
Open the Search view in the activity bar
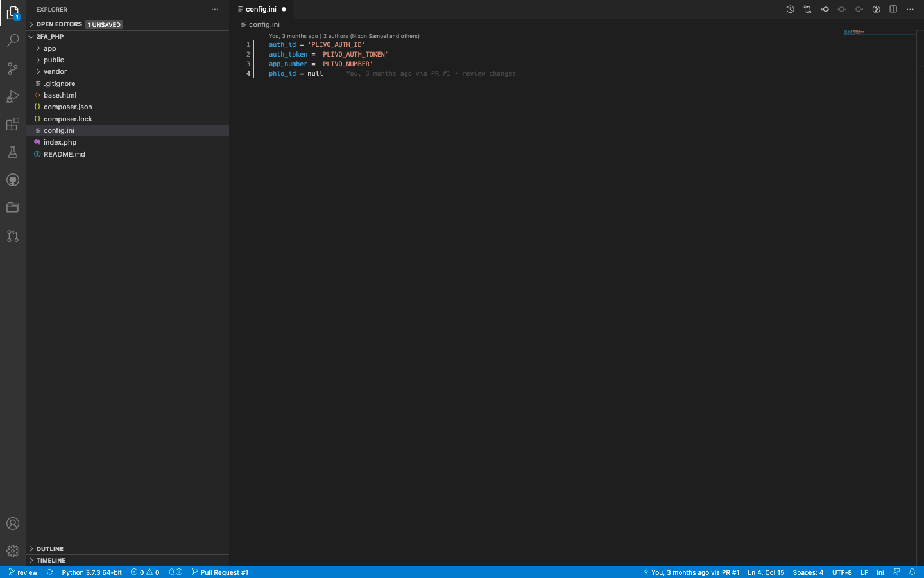point(13,40)
